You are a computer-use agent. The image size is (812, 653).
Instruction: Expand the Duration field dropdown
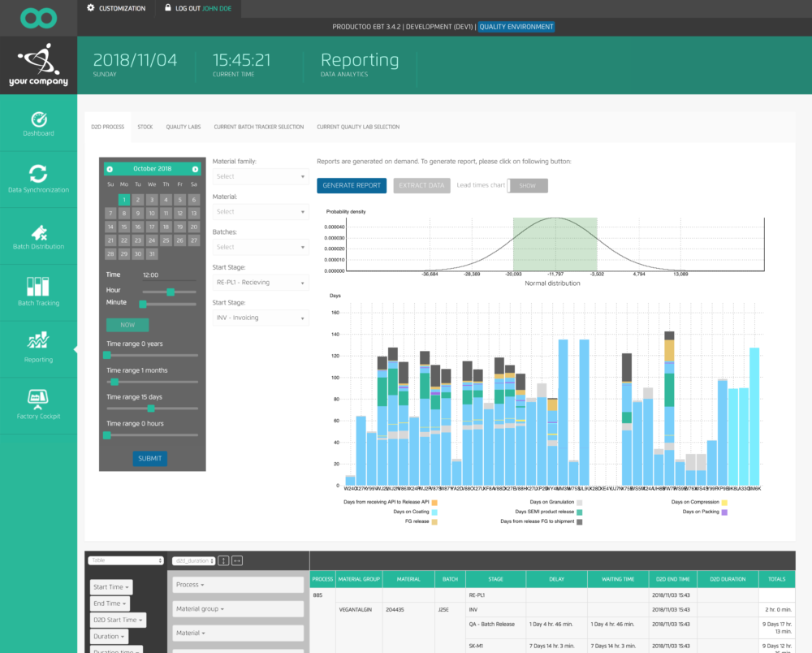110,637
